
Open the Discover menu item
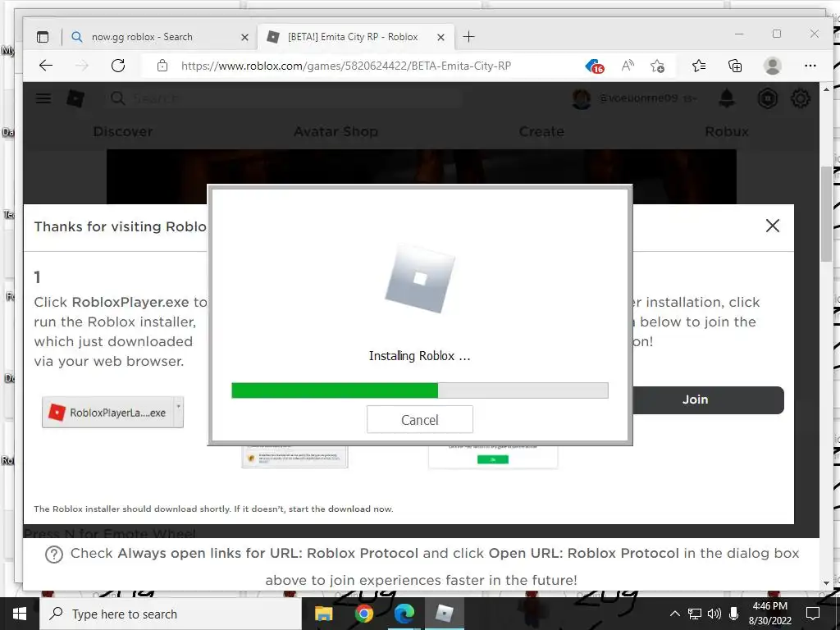coord(123,131)
